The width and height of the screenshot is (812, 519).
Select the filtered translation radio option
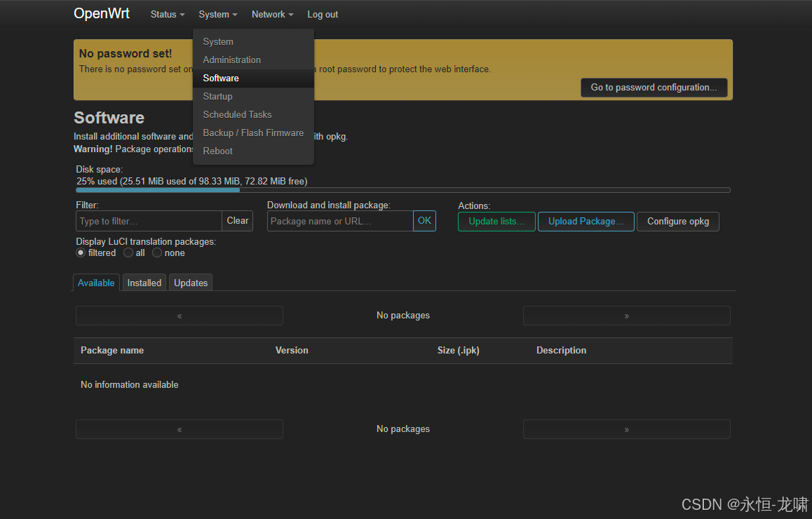pos(81,252)
